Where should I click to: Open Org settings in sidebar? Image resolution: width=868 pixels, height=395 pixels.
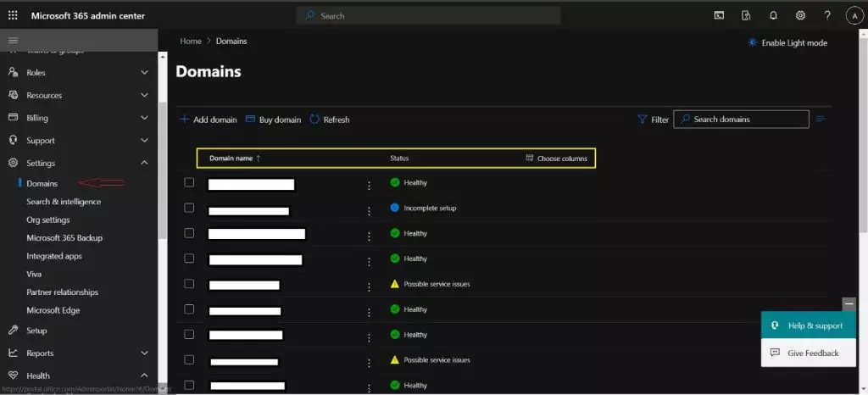47,220
